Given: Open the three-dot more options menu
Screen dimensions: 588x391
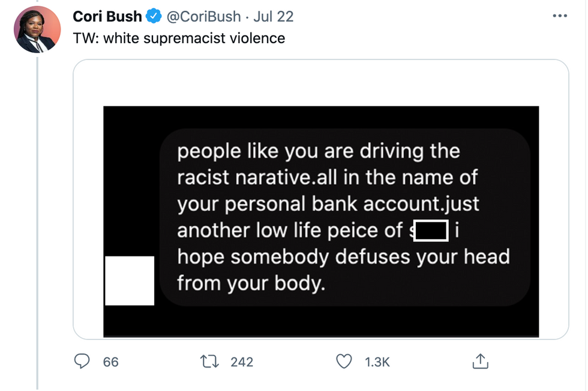Looking at the screenshot, I should (559, 16).
